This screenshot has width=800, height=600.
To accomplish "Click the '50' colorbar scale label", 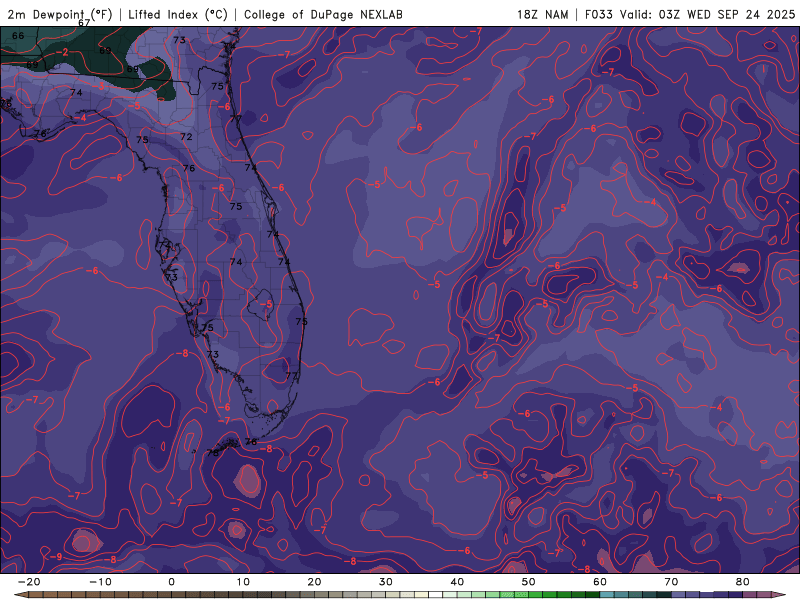I will pyautogui.click(x=529, y=582).
